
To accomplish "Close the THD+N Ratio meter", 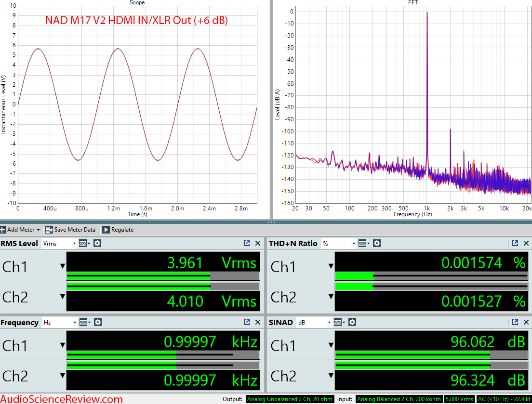I will [526, 244].
